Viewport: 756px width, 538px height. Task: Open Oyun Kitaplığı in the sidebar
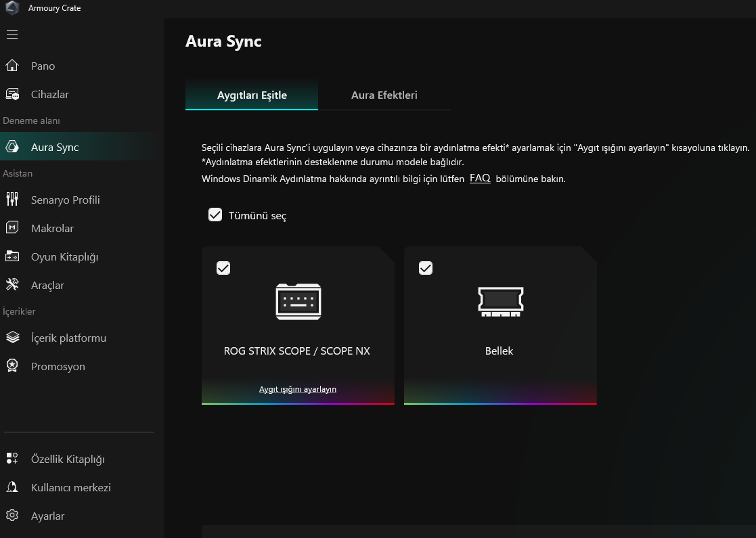click(x=82, y=256)
